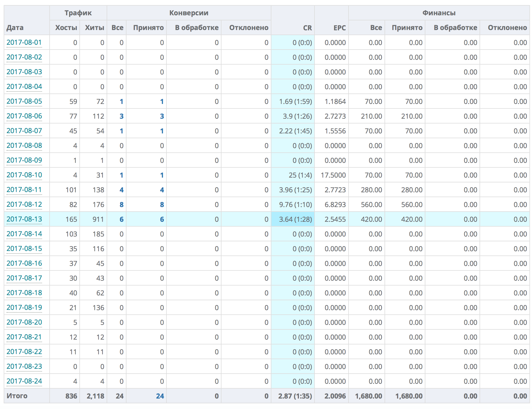
Task: Open the 2017-08-12 date link
Action: click(24, 204)
